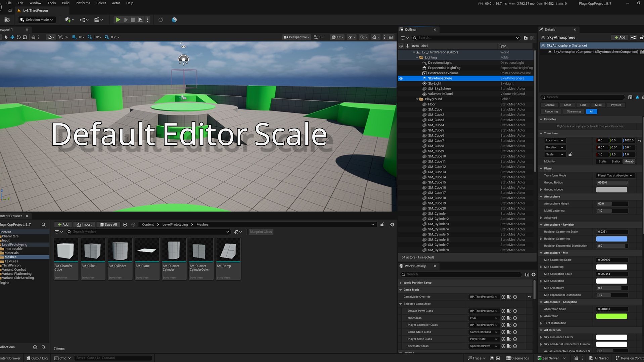
Task: Open the viewport Show eye menu
Action: (x=352, y=37)
